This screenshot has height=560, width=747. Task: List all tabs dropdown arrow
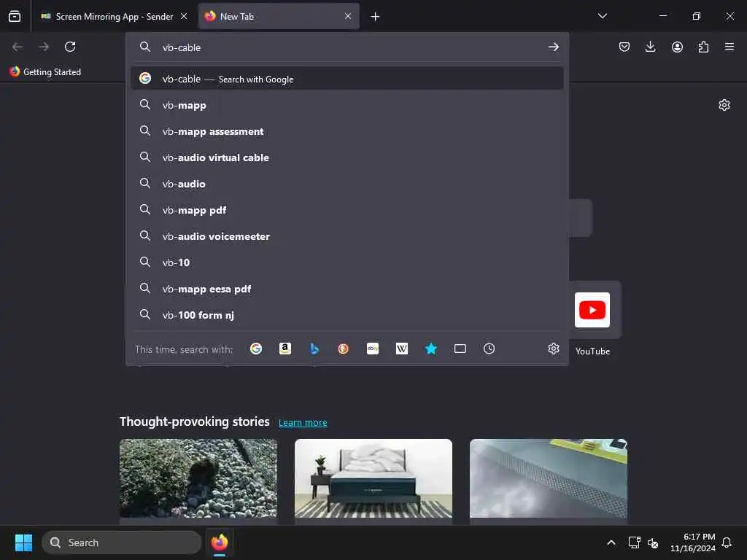click(602, 16)
